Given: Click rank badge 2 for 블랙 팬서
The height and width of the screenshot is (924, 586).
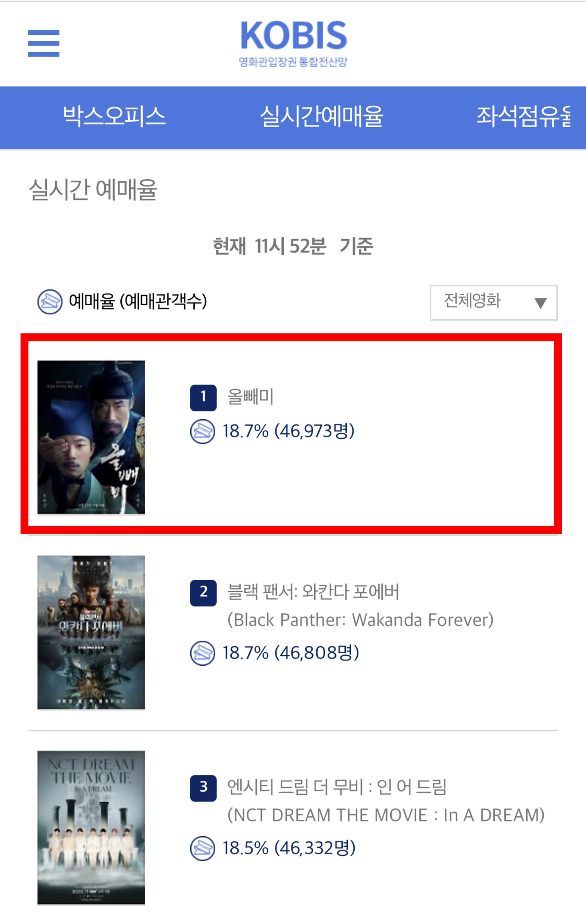Looking at the screenshot, I should pyautogui.click(x=203, y=593).
